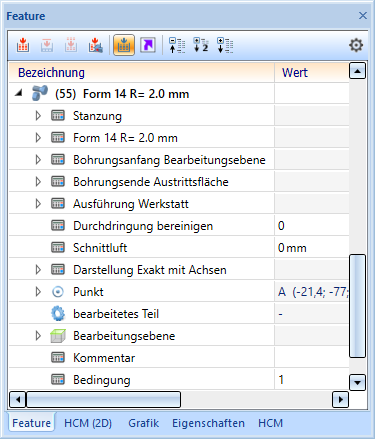Click the Schnittluft value 0 mm
Image resolution: width=375 pixels, height=439 pixels.
(x=292, y=248)
